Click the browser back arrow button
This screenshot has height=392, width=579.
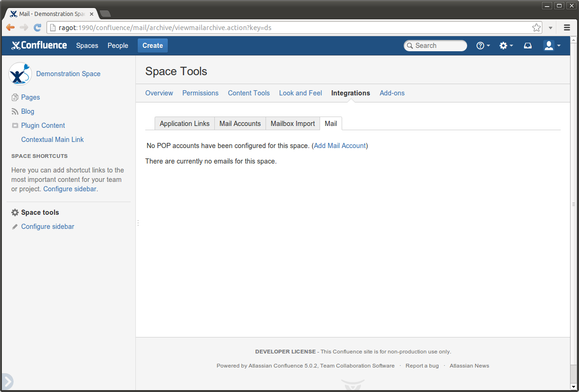10,28
